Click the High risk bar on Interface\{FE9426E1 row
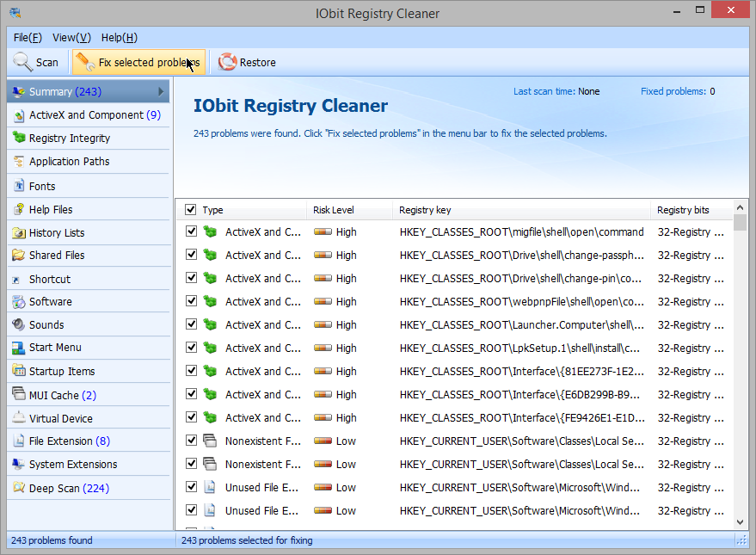Image resolution: width=756 pixels, height=555 pixels. pos(323,417)
